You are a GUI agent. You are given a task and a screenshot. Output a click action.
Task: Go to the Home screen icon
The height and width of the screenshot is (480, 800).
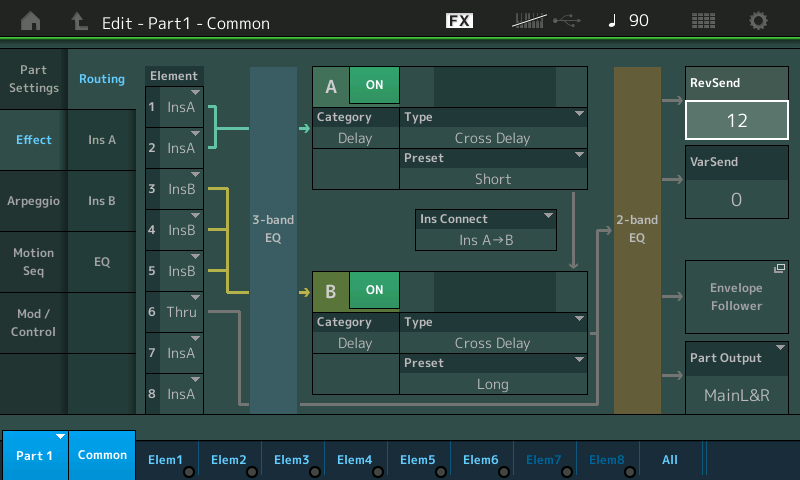coord(31,20)
